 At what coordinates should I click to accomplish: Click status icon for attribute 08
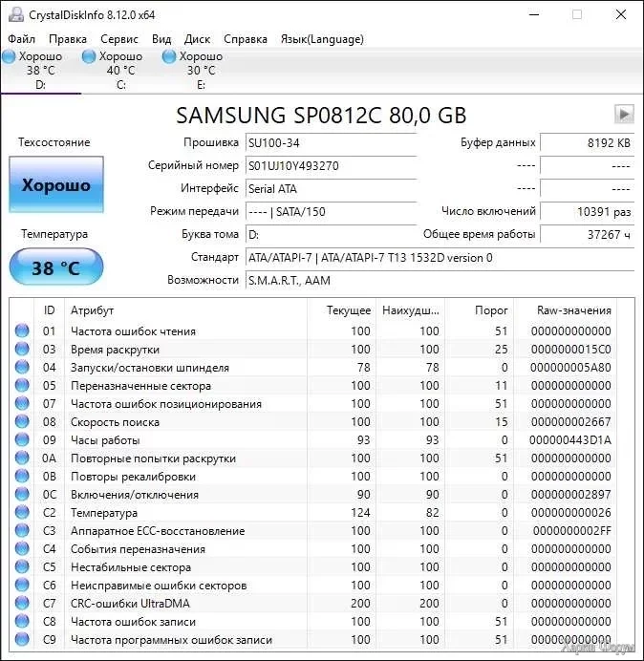[22, 421]
